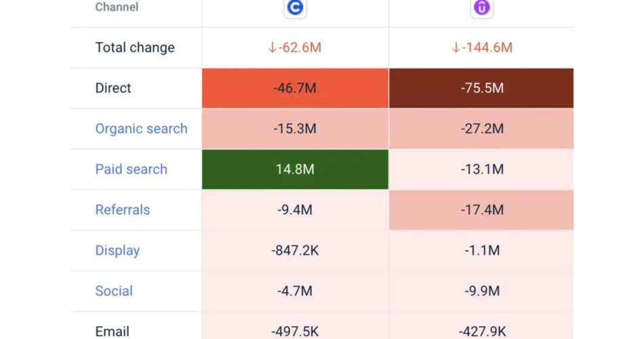Open the Social channel link

pos(114,292)
